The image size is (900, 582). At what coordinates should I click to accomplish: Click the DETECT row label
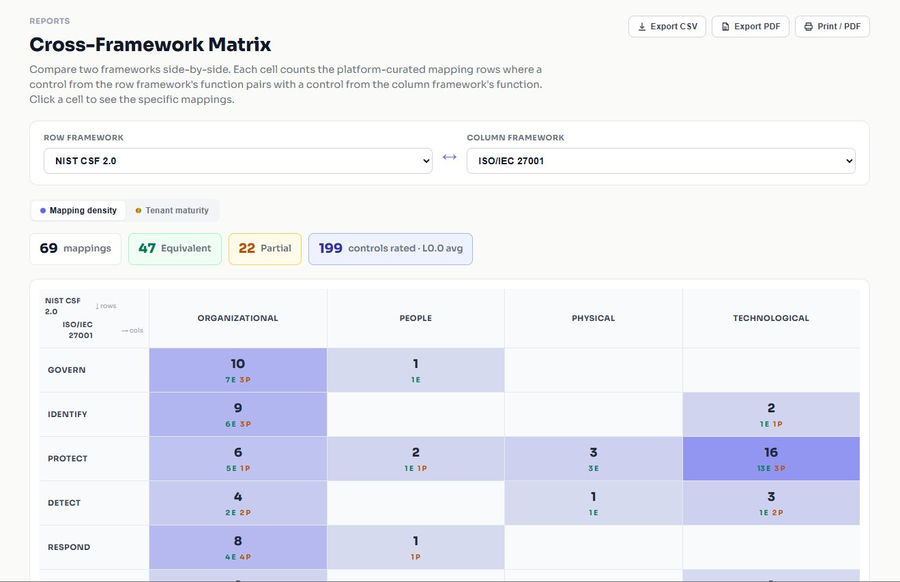pyautogui.click(x=64, y=503)
